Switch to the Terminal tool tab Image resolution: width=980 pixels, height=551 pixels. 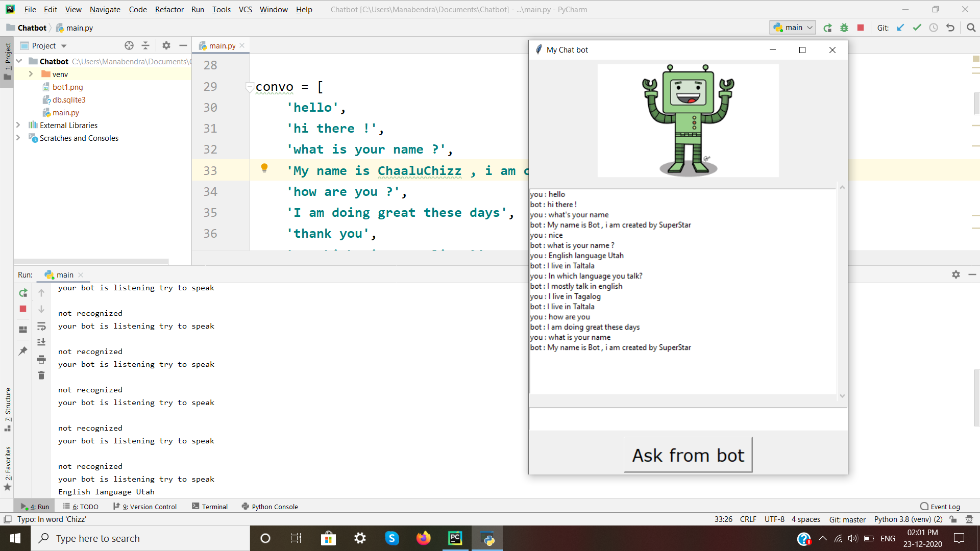[x=210, y=507]
